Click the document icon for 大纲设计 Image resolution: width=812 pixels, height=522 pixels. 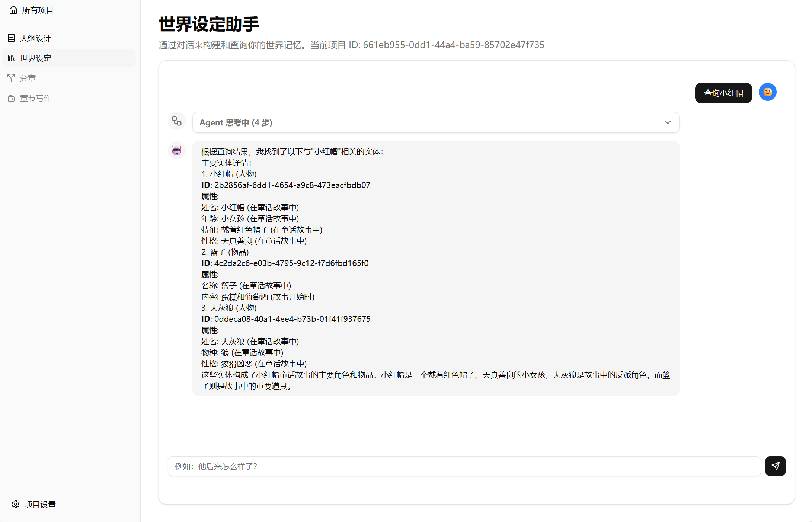tap(11, 38)
